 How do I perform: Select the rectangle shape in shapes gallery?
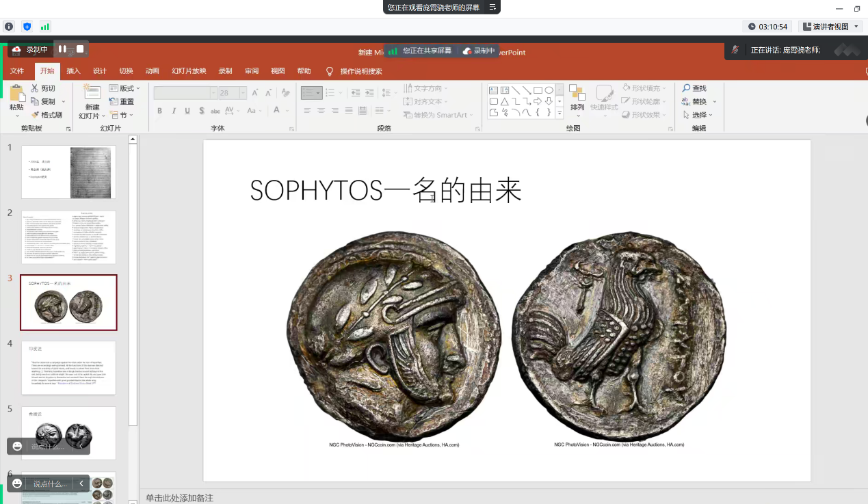tap(538, 90)
